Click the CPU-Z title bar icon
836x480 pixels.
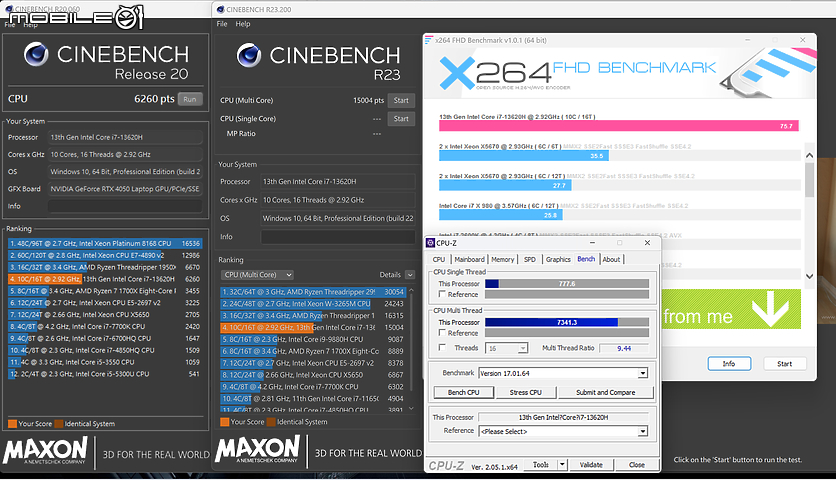(430, 243)
